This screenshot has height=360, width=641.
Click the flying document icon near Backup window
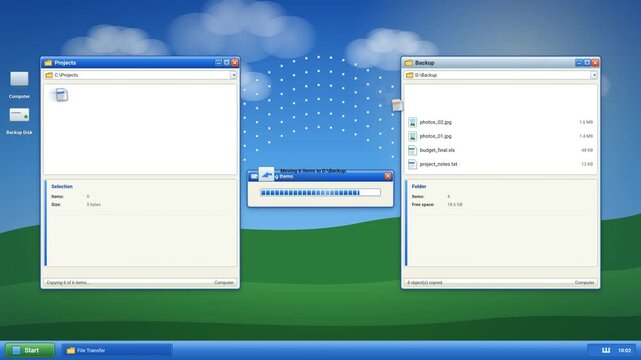(x=397, y=105)
